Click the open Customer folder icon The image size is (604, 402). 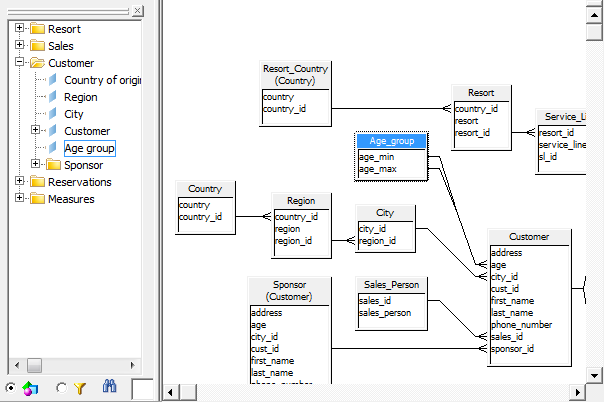37,62
